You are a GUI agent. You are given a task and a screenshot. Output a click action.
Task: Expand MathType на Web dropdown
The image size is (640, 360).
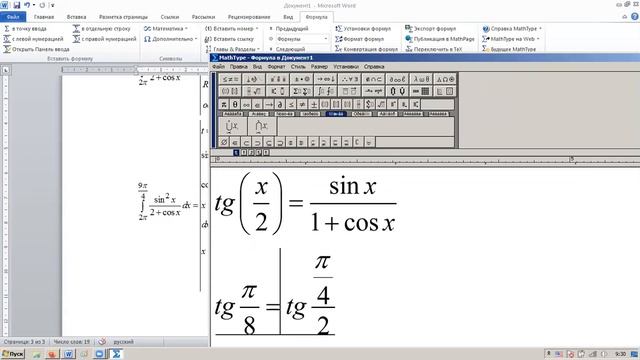[511, 39]
